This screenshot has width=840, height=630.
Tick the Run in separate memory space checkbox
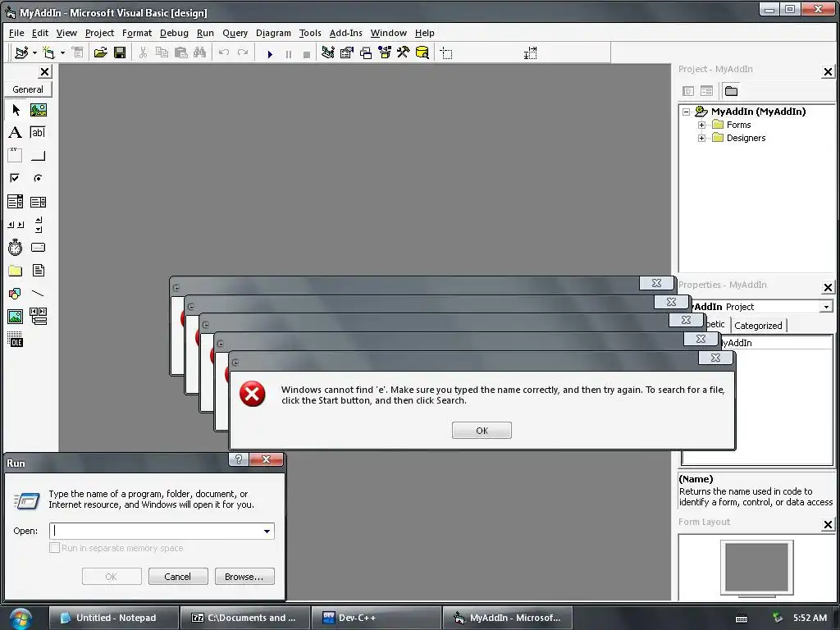point(54,547)
